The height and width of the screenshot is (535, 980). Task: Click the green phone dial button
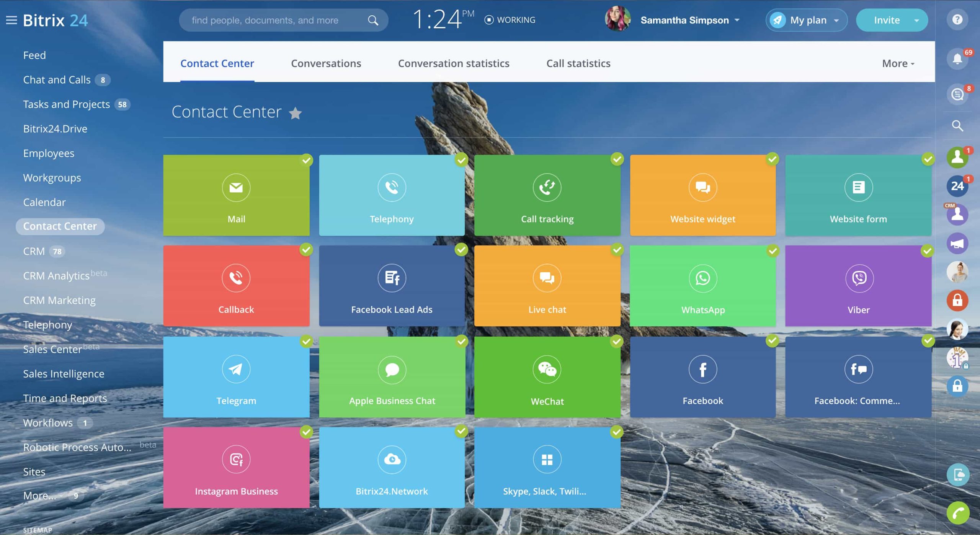point(957,513)
